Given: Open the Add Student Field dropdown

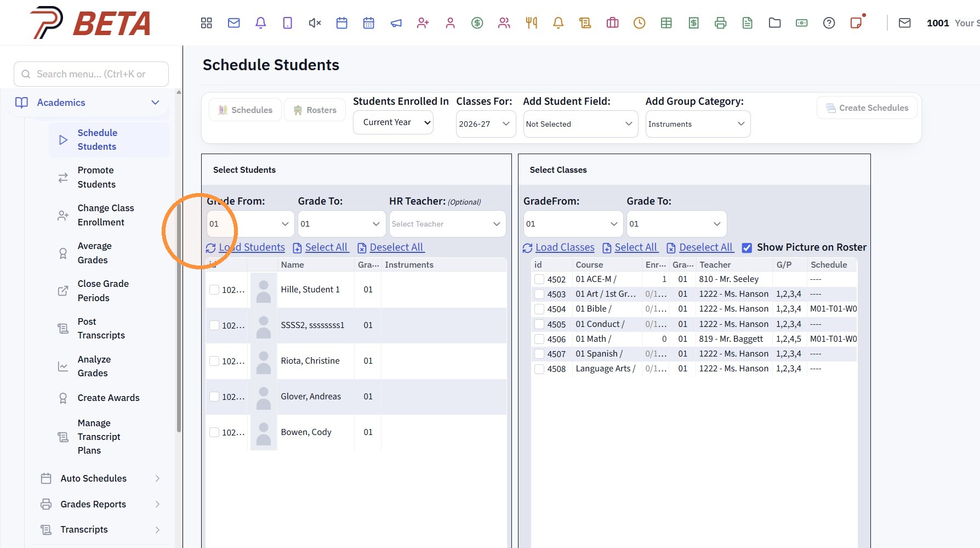Looking at the screenshot, I should point(580,124).
